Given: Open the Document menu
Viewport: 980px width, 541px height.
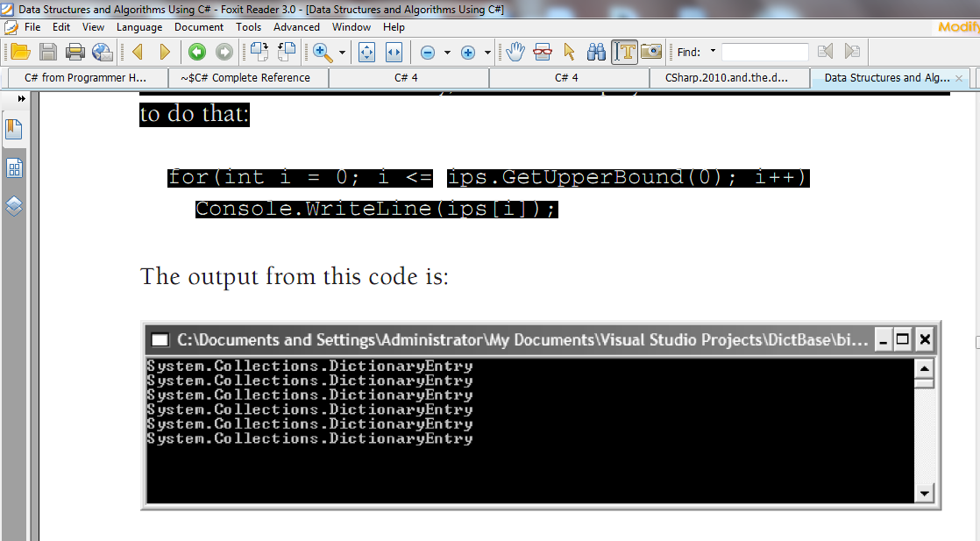Looking at the screenshot, I should point(199,26).
